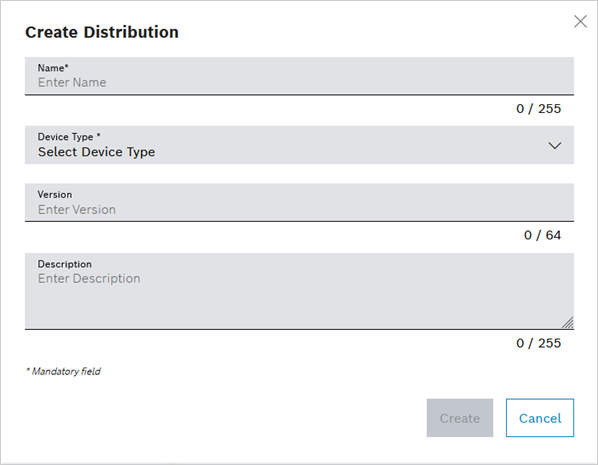The image size is (598, 465).
Task: Click the Name input field
Action: pyautogui.click(x=299, y=76)
